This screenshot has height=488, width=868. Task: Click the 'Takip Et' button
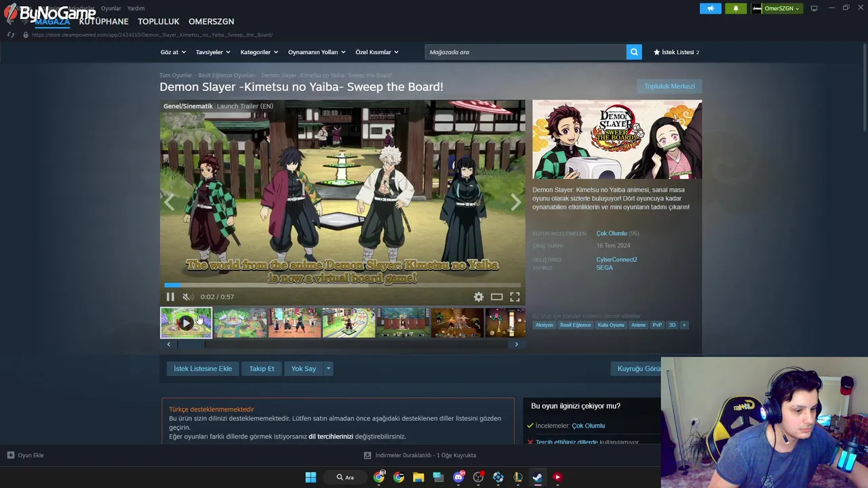[x=262, y=369]
